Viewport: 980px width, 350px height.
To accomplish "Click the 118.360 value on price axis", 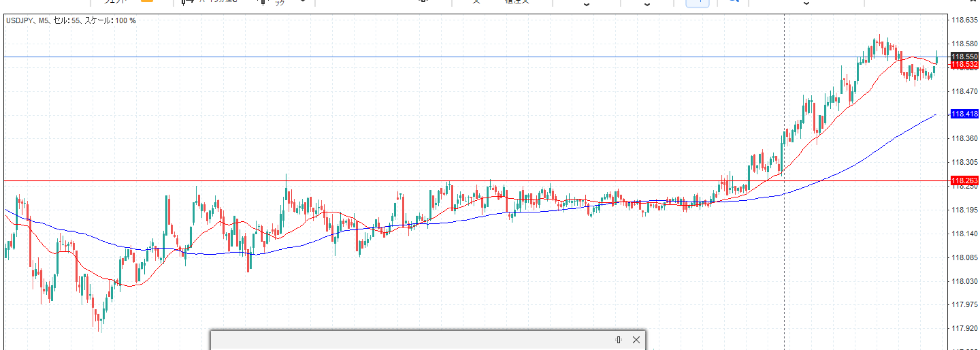I will 964,138.
